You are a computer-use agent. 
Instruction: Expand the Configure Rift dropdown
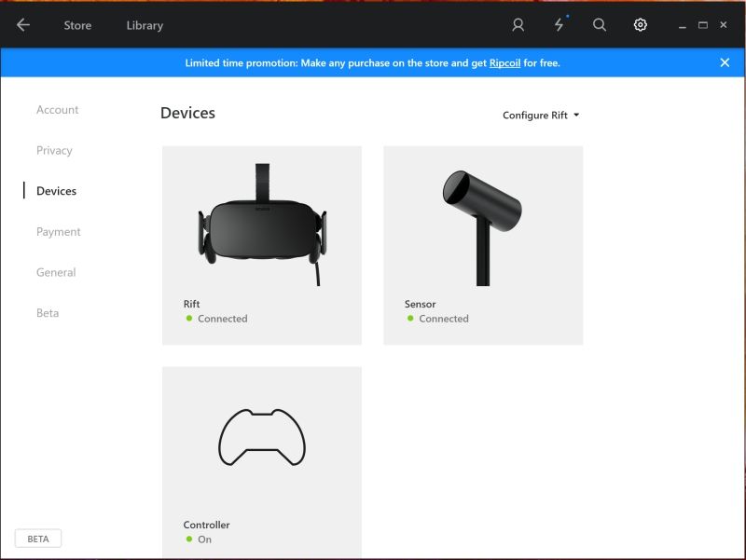tap(541, 116)
